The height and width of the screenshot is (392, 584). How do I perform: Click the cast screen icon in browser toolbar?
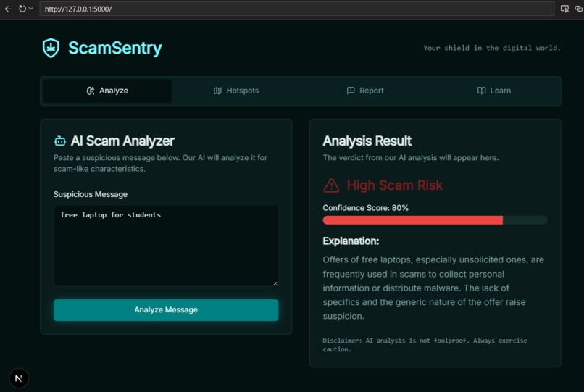564,9
